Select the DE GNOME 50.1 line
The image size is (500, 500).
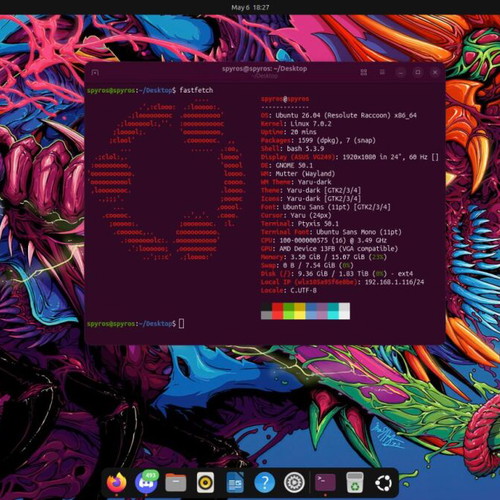click(x=287, y=165)
